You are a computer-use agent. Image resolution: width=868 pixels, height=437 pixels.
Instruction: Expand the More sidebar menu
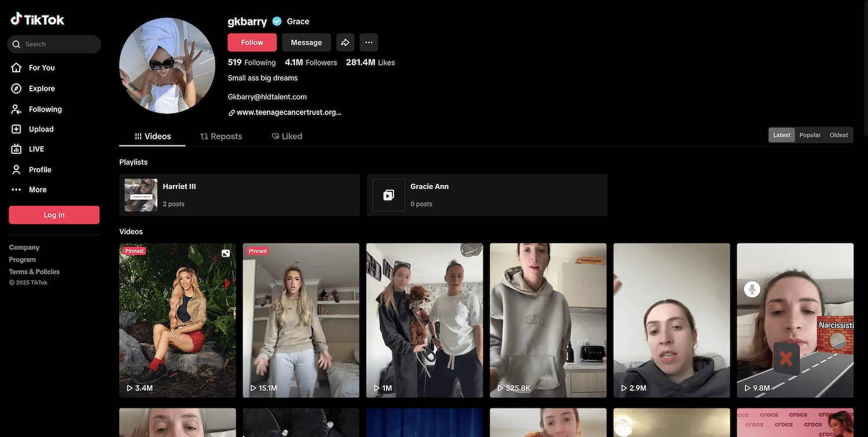(x=37, y=190)
